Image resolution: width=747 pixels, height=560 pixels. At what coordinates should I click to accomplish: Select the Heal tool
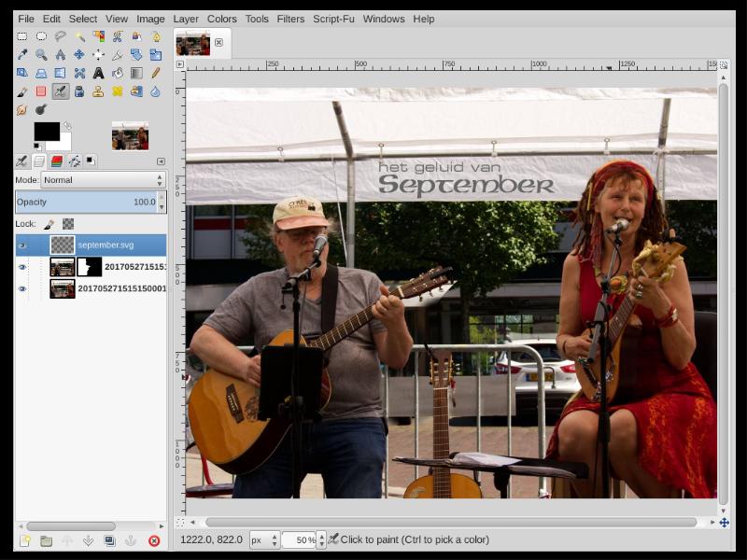(118, 91)
